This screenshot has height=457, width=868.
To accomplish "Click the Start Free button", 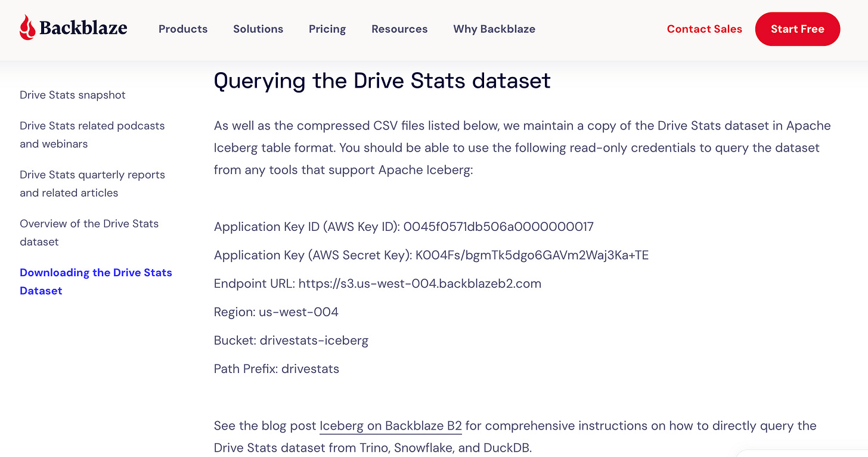I will 798,29.
